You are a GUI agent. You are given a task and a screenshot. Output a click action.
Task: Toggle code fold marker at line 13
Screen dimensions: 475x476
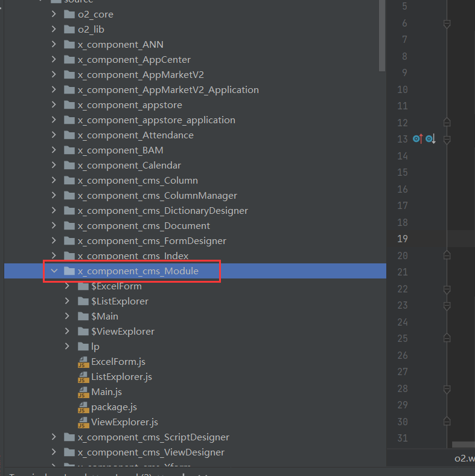447,140
